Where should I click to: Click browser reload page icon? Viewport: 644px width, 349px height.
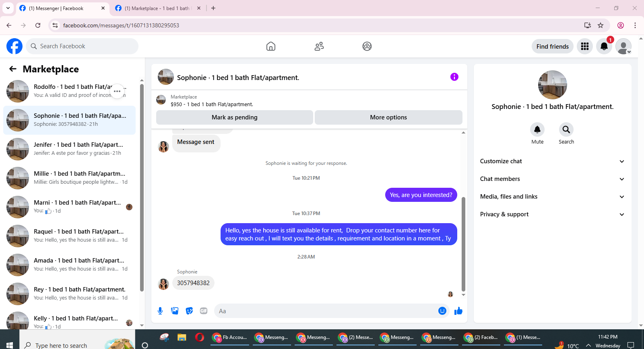[x=38, y=25]
